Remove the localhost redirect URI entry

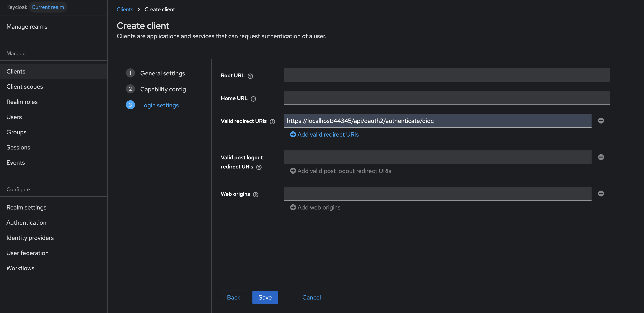[601, 121]
